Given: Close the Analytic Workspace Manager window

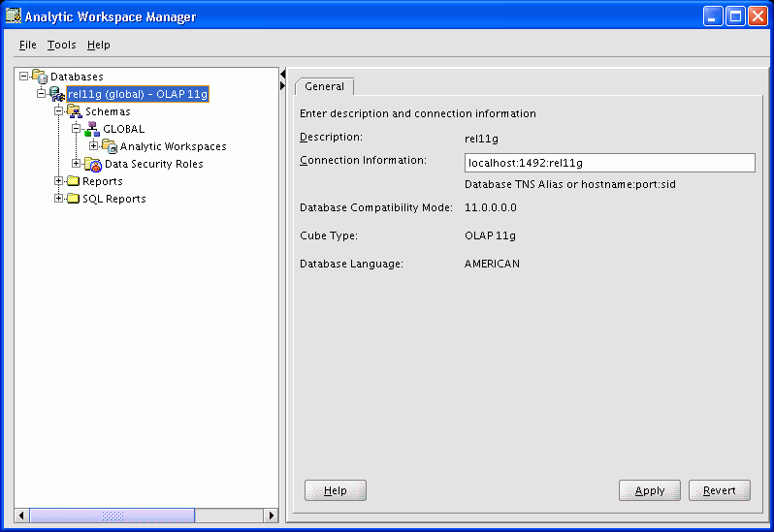Looking at the screenshot, I should tap(758, 16).
